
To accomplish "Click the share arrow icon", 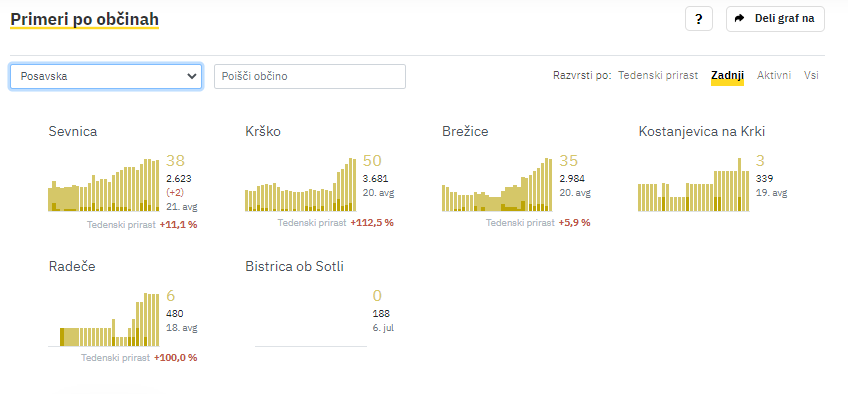I will click(x=739, y=19).
